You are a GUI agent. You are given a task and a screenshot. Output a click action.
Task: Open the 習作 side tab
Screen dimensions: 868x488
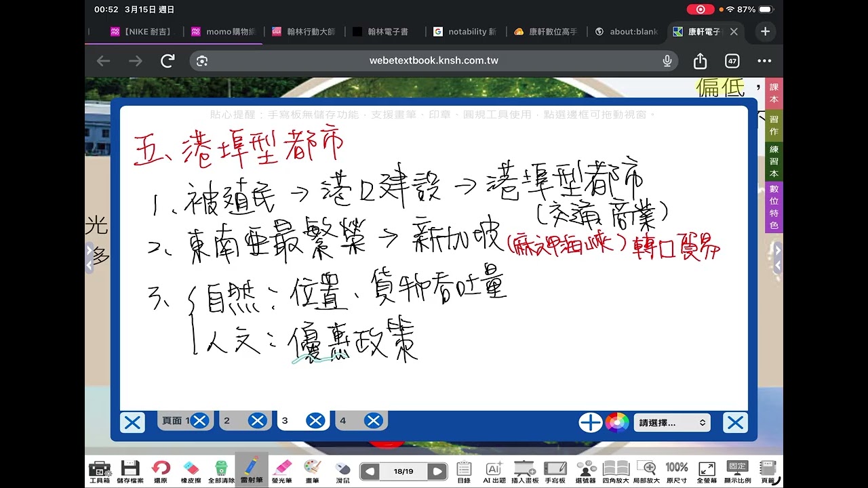coord(774,125)
